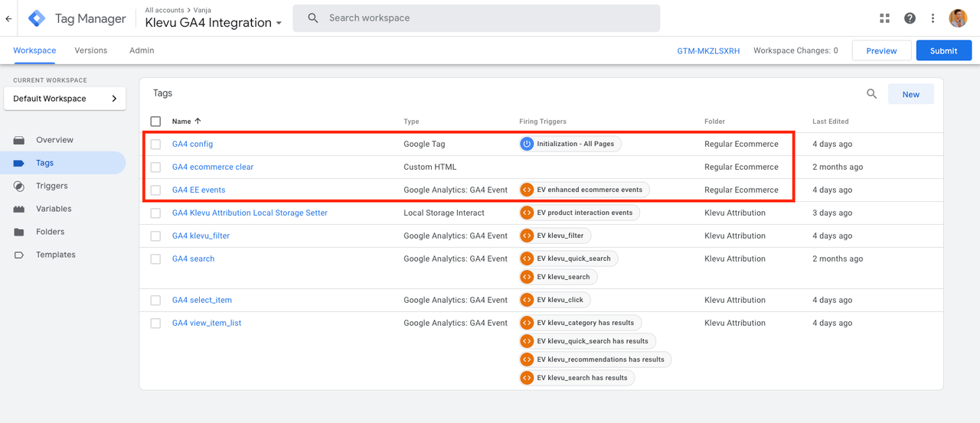Open the Google apps grid
980x423 pixels.
[885, 18]
